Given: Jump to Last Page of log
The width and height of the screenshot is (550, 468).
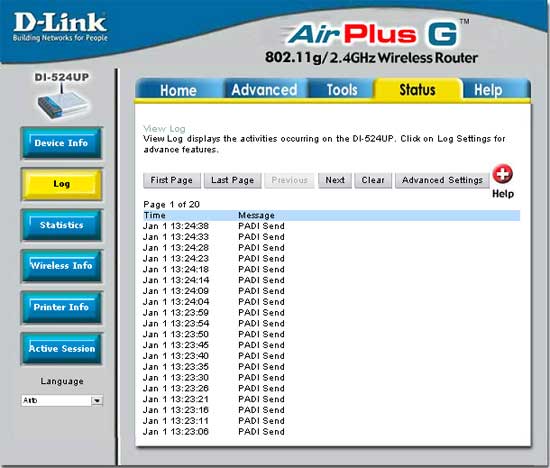Looking at the screenshot, I should click(x=233, y=180).
